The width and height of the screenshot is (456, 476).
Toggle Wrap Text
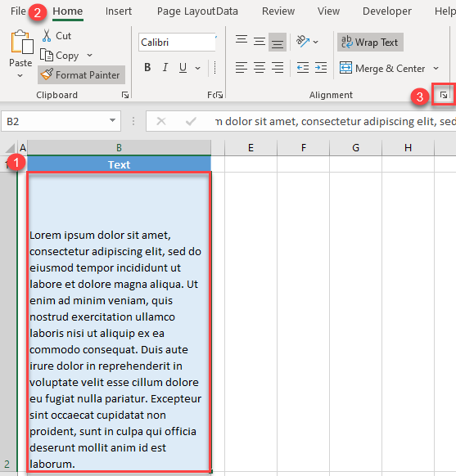pyautogui.click(x=370, y=43)
